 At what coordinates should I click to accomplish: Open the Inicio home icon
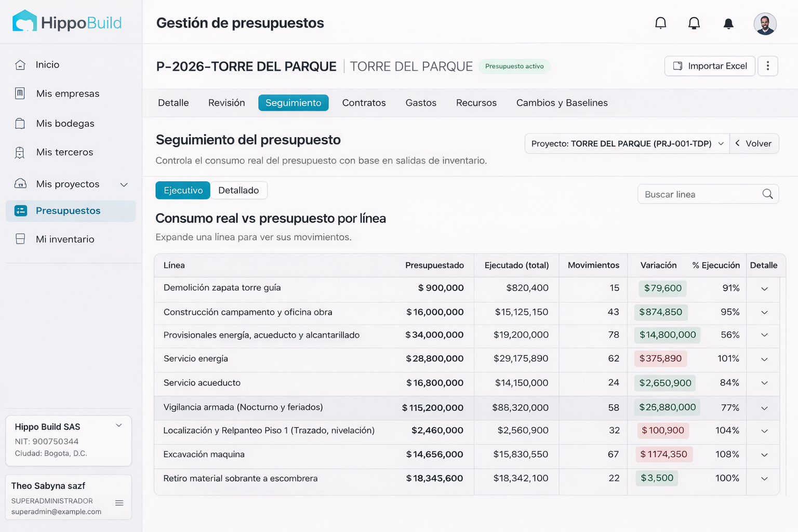[x=20, y=65]
